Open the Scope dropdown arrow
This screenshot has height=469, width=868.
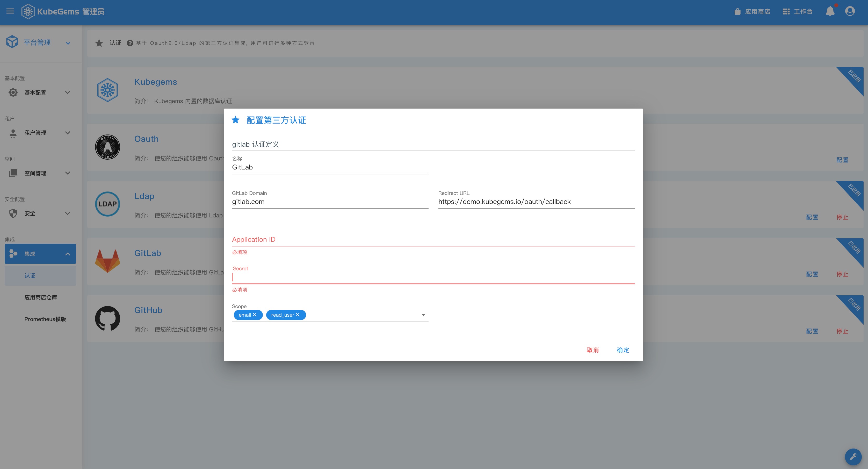(423, 315)
